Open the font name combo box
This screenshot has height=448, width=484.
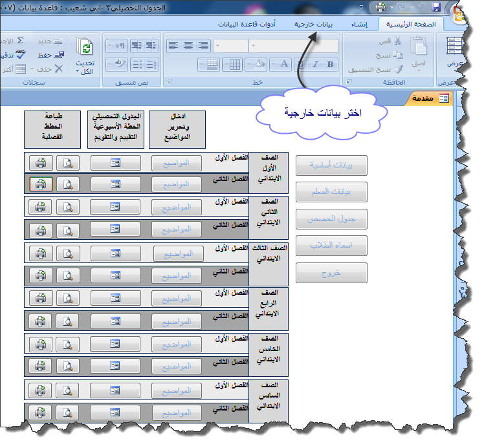(x=294, y=46)
